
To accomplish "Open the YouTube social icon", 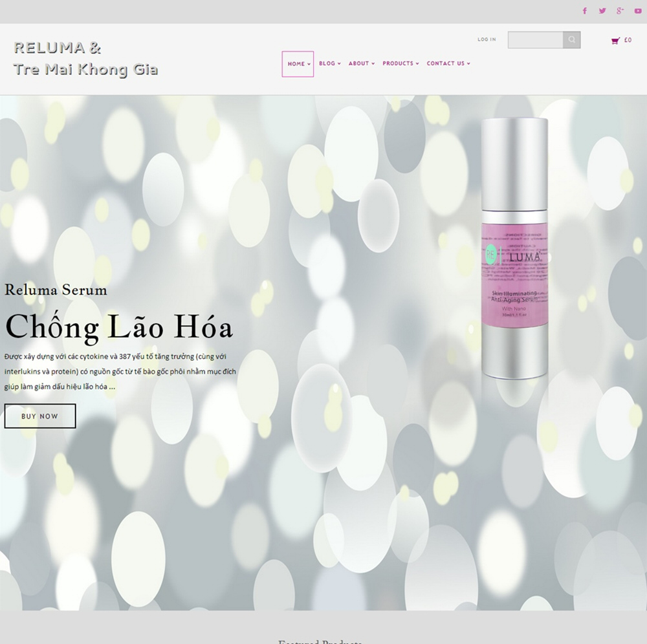I will coord(638,11).
